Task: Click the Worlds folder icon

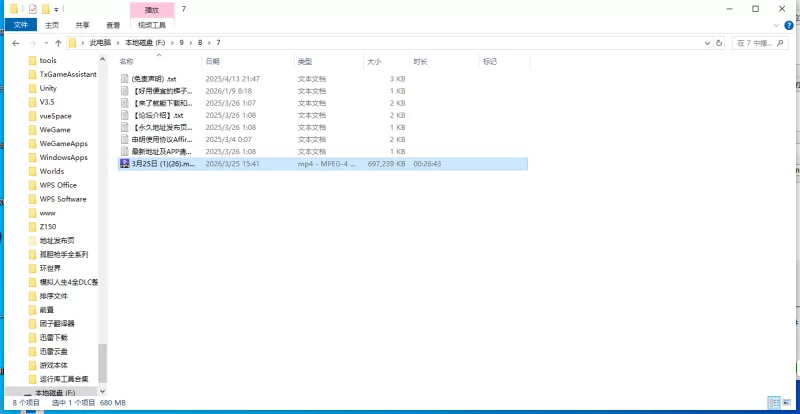Action: tap(33, 171)
